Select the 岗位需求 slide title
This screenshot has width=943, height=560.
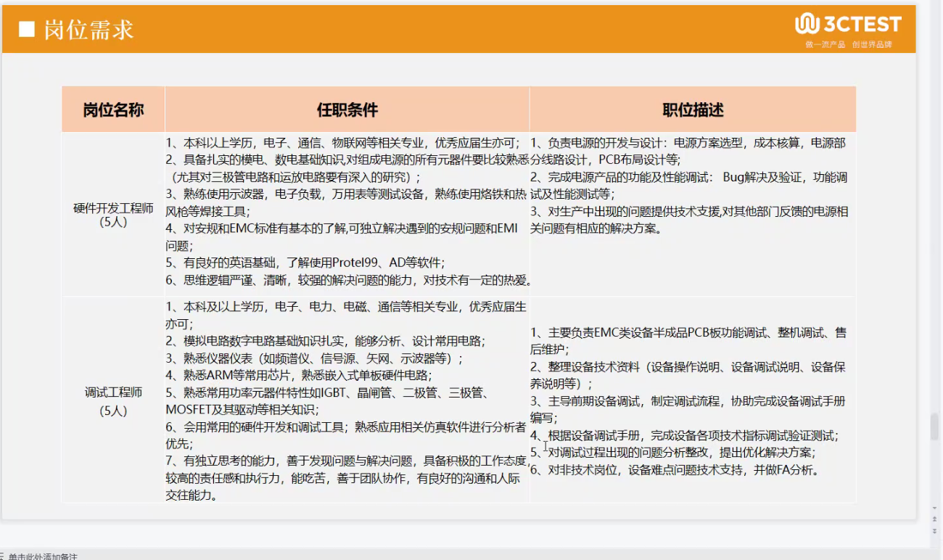pyautogui.click(x=88, y=30)
